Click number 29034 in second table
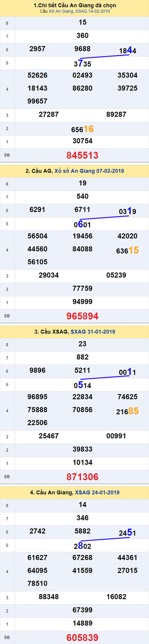Screen dimensions: 149x644 pyautogui.click(x=48, y=275)
